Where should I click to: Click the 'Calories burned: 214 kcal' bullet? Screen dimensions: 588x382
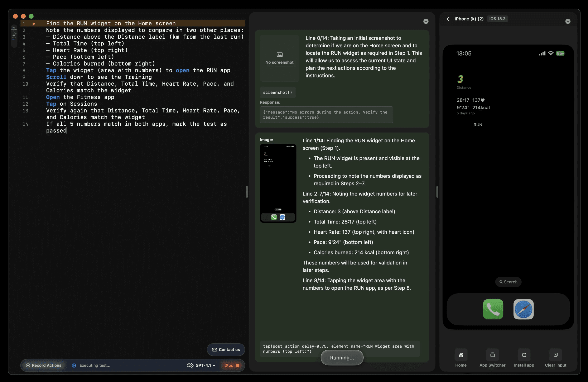[361, 252]
